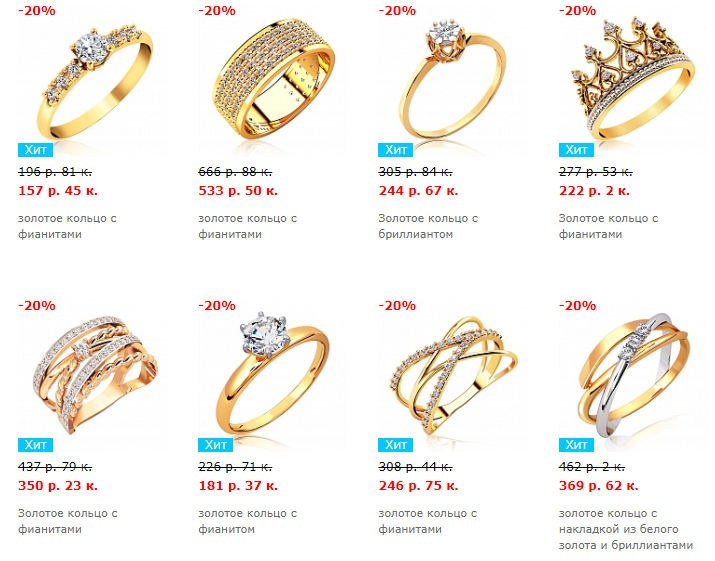This screenshot has height=561, width=715.
Task: Click the Хит badge on the white gold overlay ring
Action: (576, 445)
